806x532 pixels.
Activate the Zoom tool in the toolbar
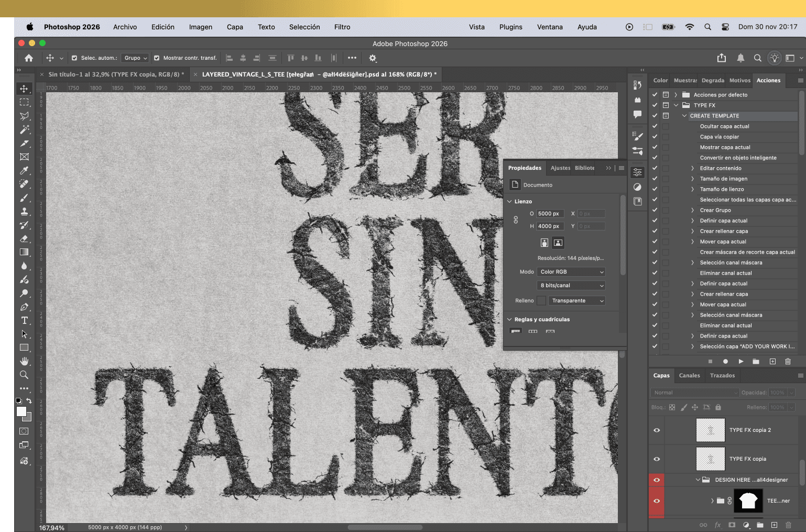(x=24, y=375)
